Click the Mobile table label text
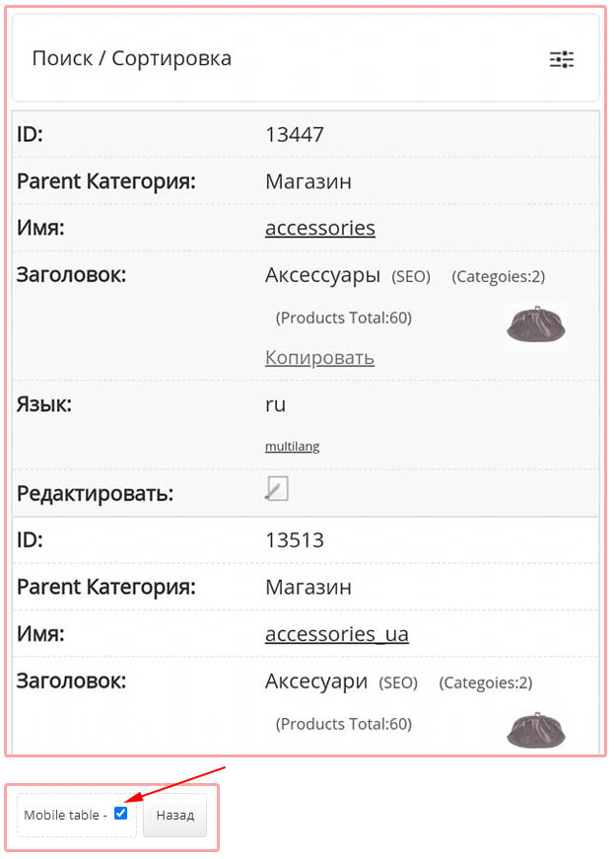The width and height of the screenshot is (616, 859). tap(65, 815)
